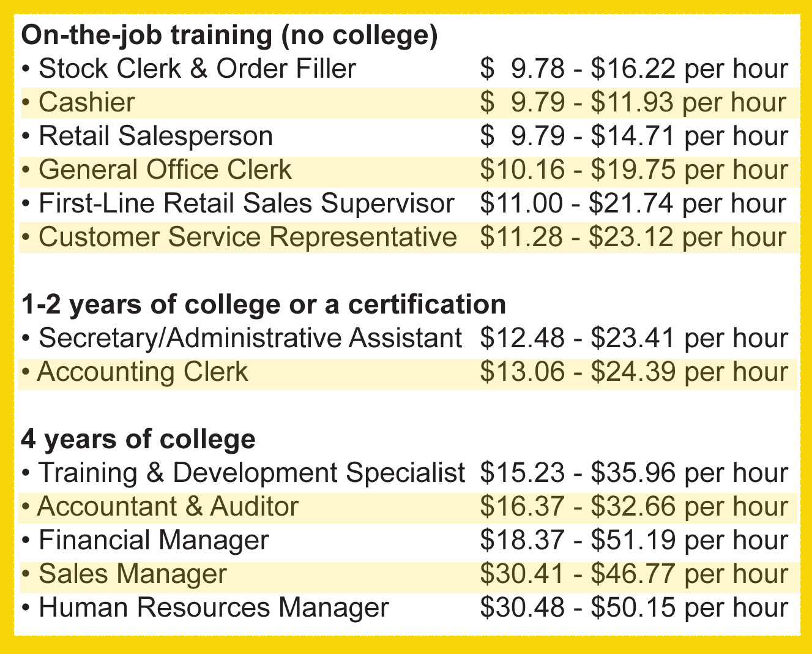The image size is (812, 654).
Task: Select the Accounting Clerk row
Action: click(409, 372)
